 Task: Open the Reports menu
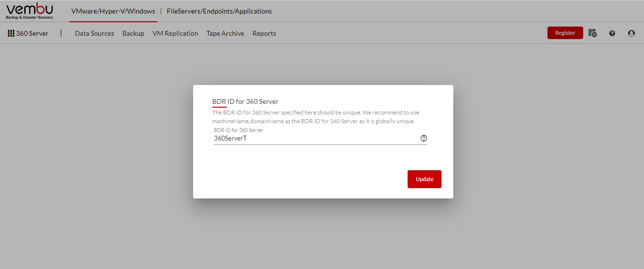click(x=264, y=33)
